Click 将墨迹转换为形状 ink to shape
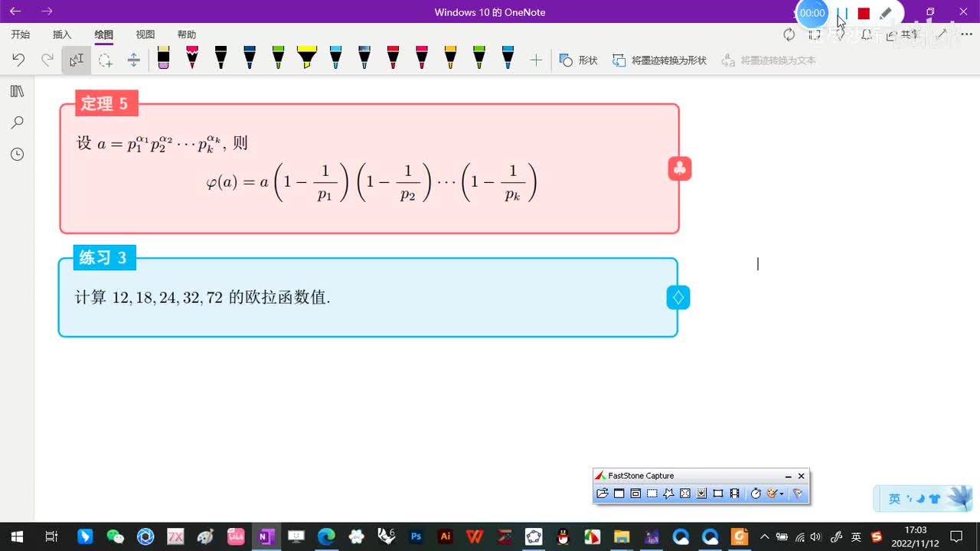 (659, 60)
